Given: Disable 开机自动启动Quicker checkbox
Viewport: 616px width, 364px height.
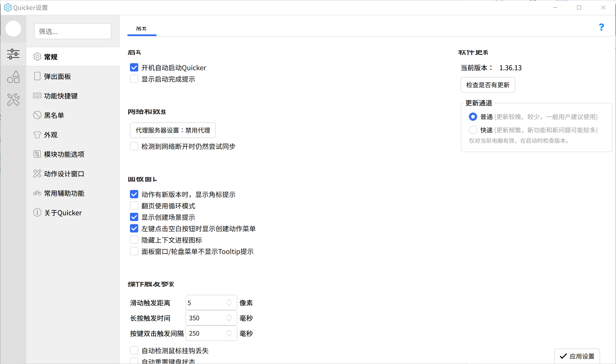Looking at the screenshot, I should point(134,68).
